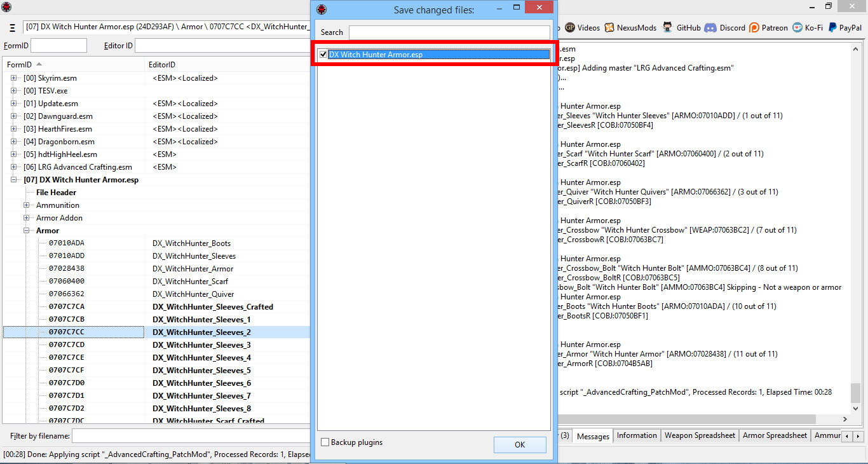Click the messages horizontal scrollbar
The image size is (868, 464).
tap(686, 420)
